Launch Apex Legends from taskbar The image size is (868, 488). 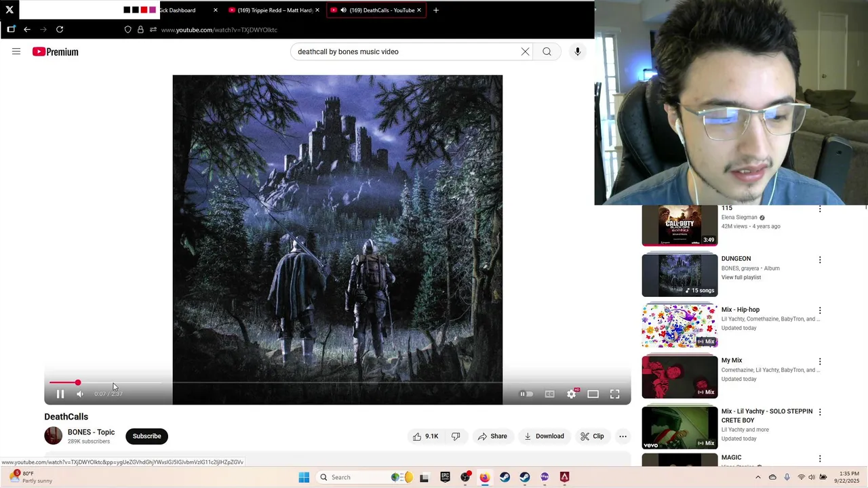point(564,477)
